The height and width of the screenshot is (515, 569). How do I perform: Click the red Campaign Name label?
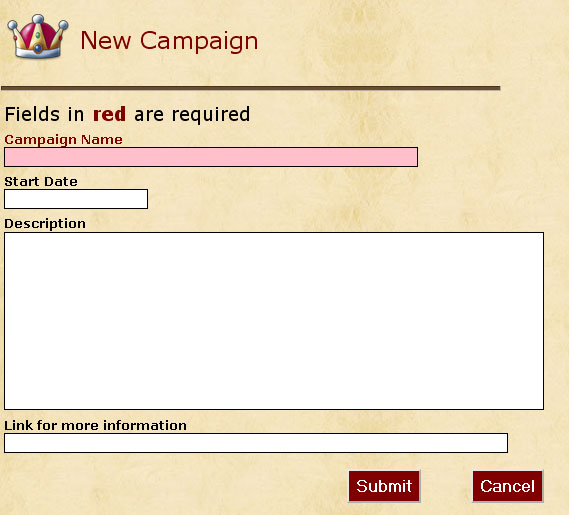pyautogui.click(x=64, y=140)
